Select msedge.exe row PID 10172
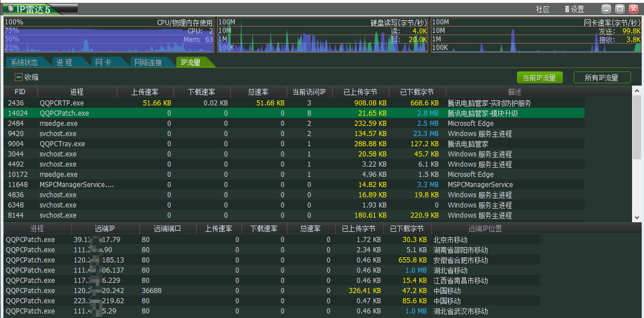Viewport: 644px width, 318px height. pyautogui.click(x=294, y=174)
